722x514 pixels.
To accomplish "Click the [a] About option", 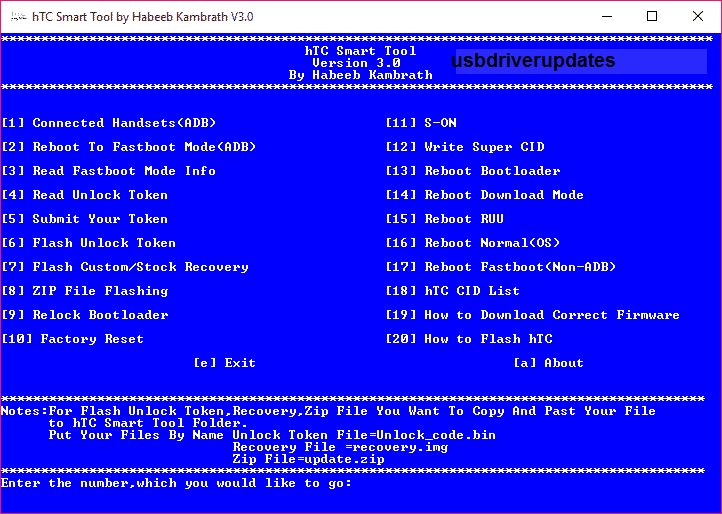I will 548,363.
